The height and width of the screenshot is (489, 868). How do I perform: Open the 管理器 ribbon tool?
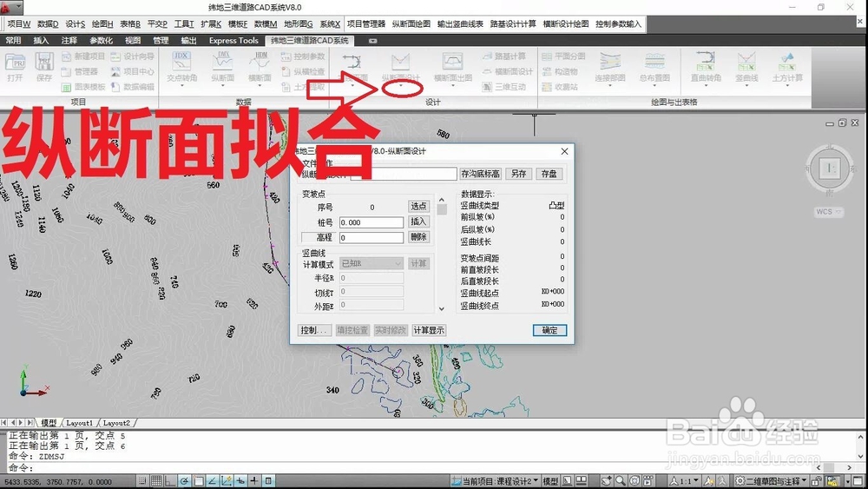tap(80, 72)
